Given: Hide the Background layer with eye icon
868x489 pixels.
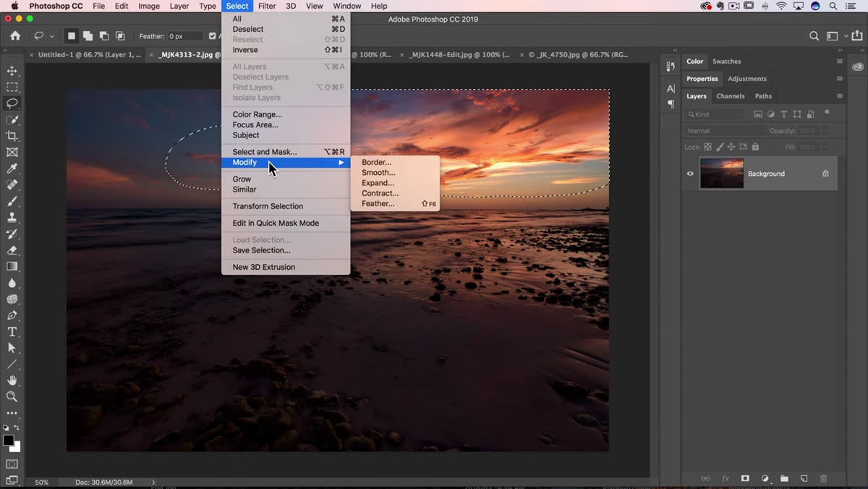Looking at the screenshot, I should [690, 174].
